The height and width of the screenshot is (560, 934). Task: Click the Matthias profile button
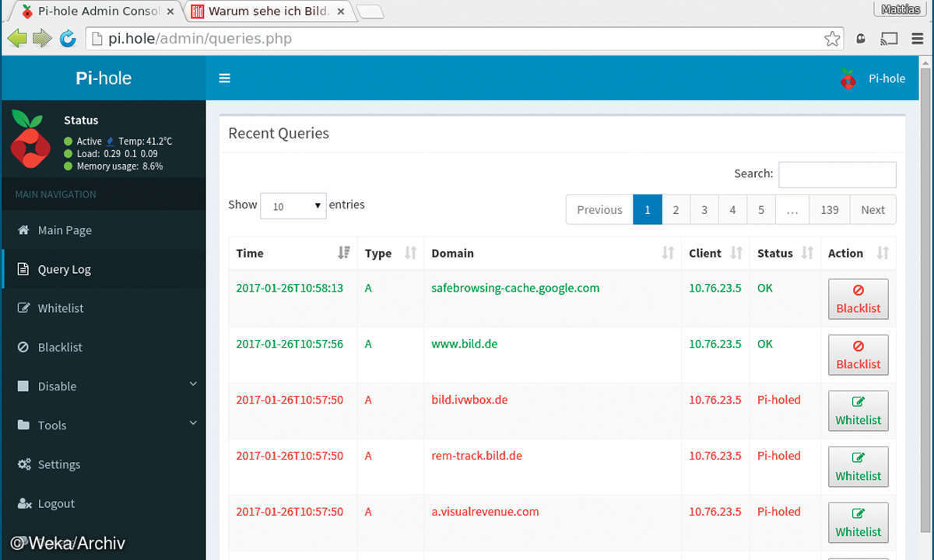pyautogui.click(x=901, y=10)
